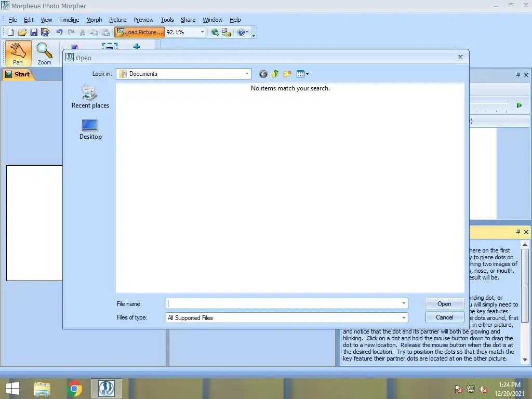Click the Save All icon in toolbar
Screen dimensions: 532x399
(x=45, y=32)
